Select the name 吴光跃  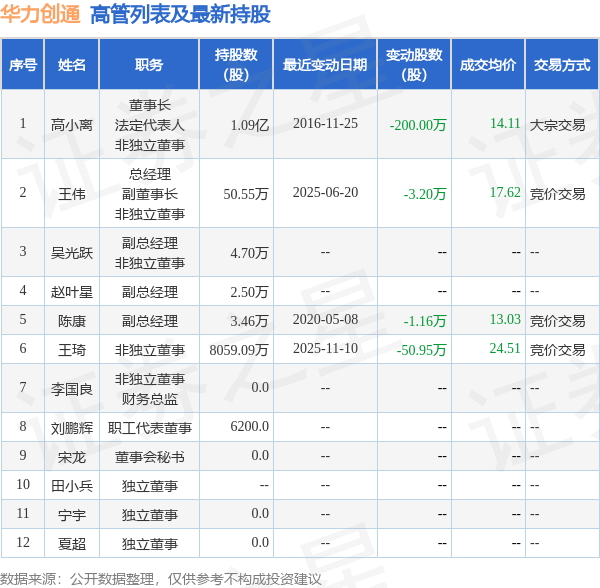72,252
